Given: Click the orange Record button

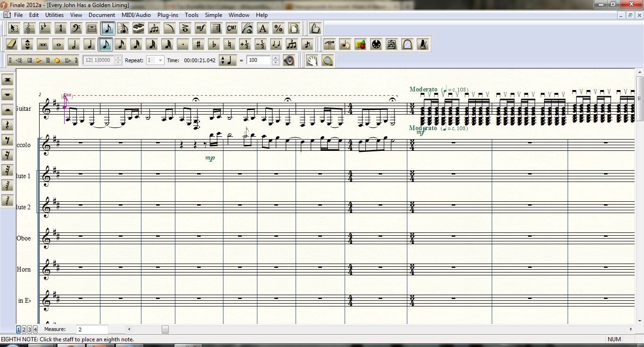Looking at the screenshot, I should (57, 60).
